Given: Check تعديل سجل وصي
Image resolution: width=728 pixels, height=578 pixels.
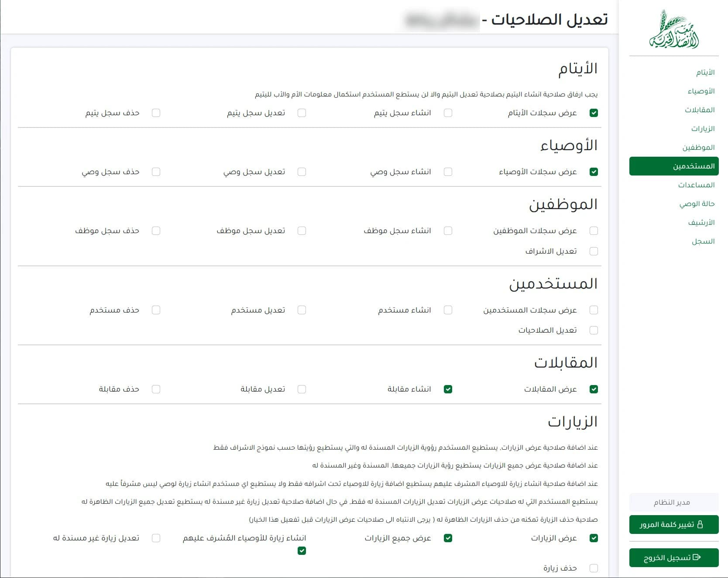Looking at the screenshot, I should point(302,172).
